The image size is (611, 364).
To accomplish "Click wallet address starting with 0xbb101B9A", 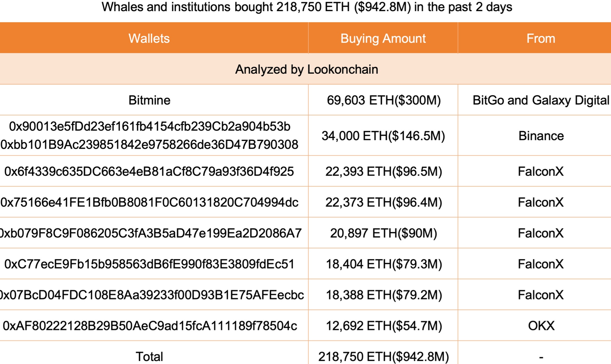I will 149,144.
